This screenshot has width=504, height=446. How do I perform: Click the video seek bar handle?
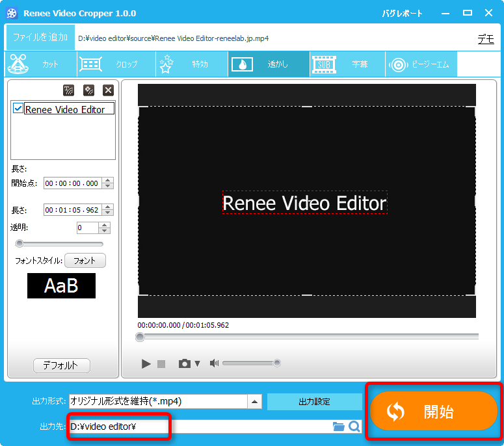point(140,337)
